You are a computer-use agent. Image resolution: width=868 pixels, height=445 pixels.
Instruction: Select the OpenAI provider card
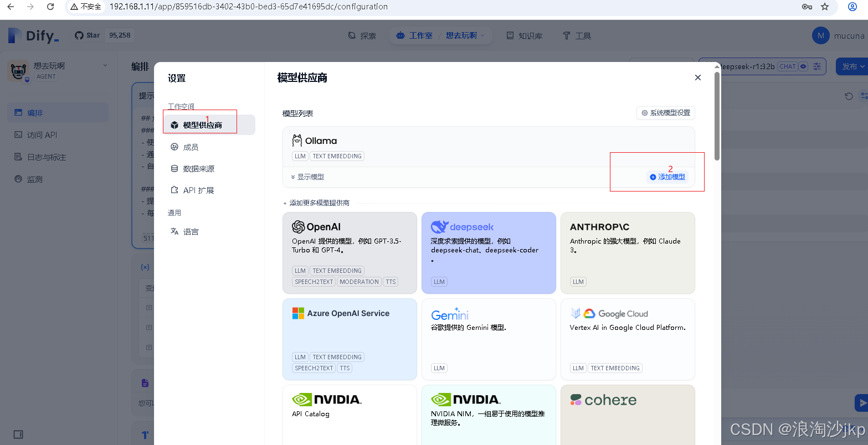point(350,253)
